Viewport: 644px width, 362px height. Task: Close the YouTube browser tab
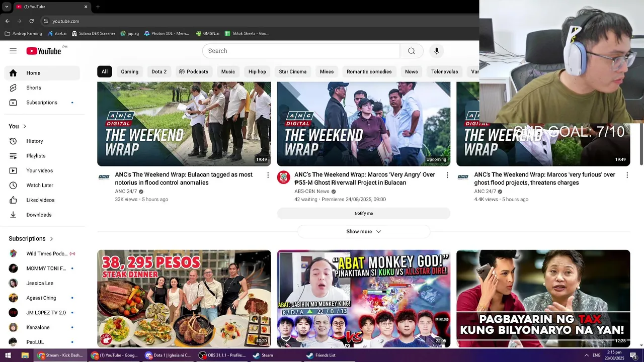click(86, 7)
